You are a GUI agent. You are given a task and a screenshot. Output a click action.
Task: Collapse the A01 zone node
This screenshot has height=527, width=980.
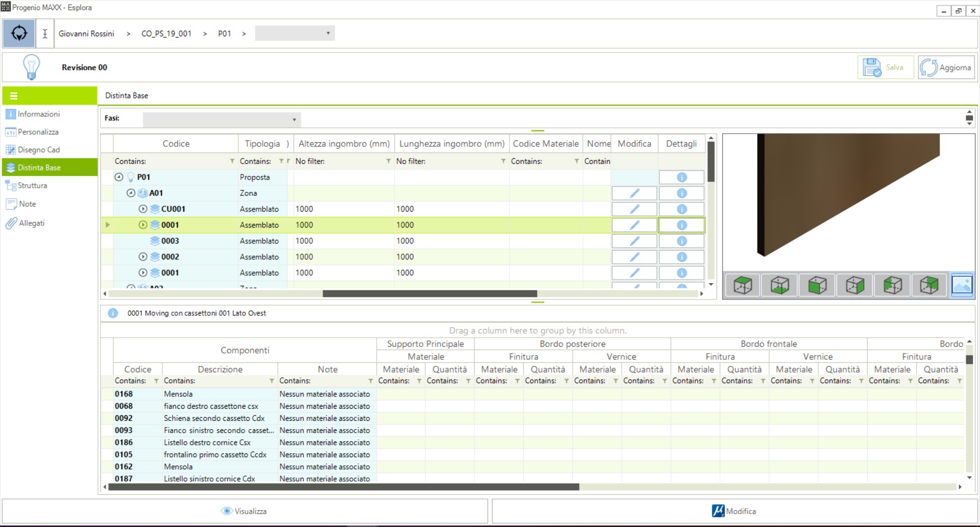tap(131, 193)
